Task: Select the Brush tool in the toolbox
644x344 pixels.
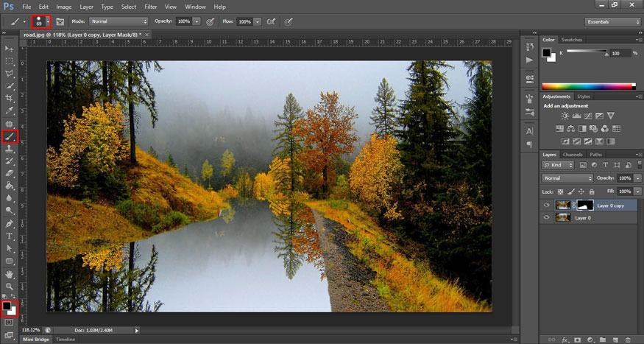Action: 10,136
